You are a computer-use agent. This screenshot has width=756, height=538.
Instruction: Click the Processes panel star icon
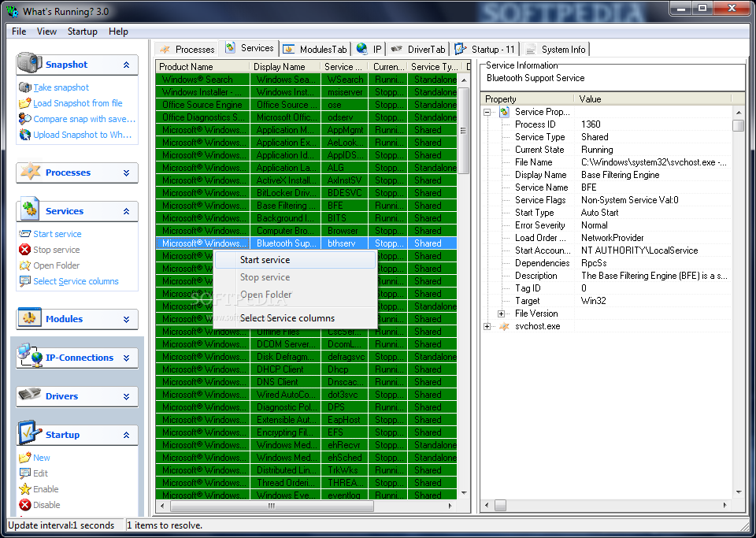point(30,171)
